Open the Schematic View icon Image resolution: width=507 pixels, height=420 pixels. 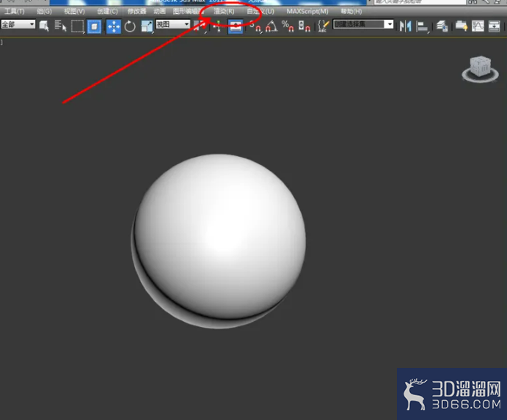coord(494,26)
